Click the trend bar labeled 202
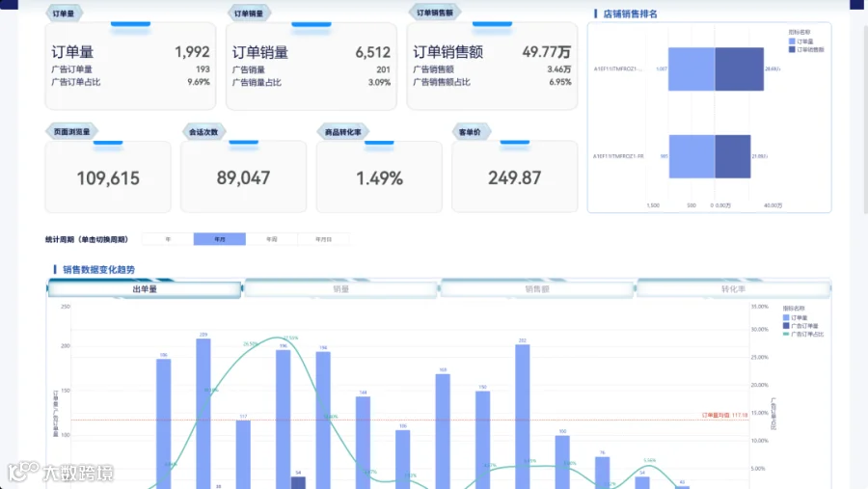The width and height of the screenshot is (868, 489). tap(523, 417)
